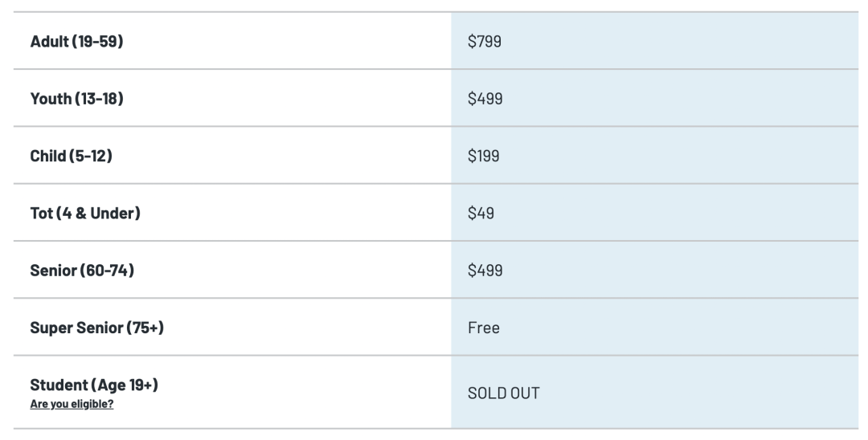The image size is (868, 440).
Task: Click the 'Super Senior' row label
Action: [x=76, y=328]
